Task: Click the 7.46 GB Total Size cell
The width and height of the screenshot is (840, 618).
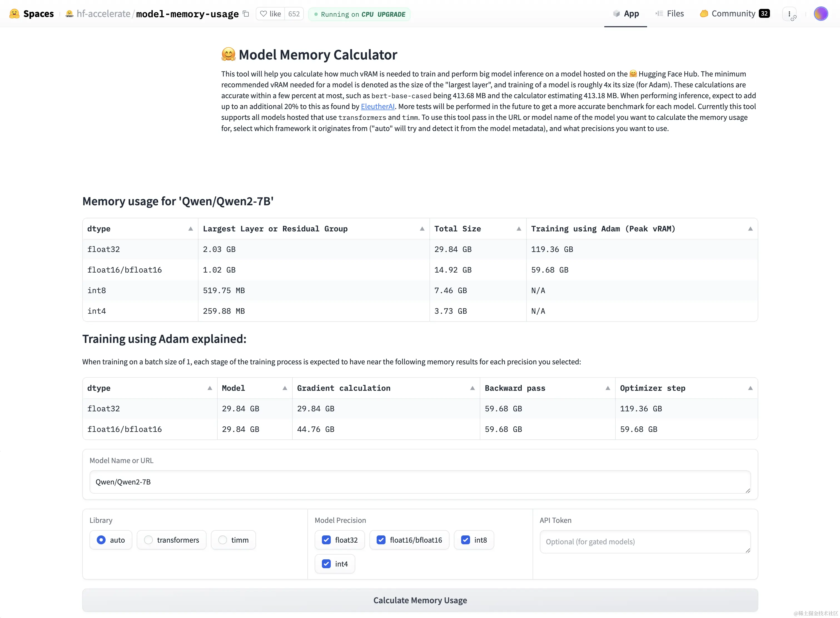Action: [x=478, y=291]
